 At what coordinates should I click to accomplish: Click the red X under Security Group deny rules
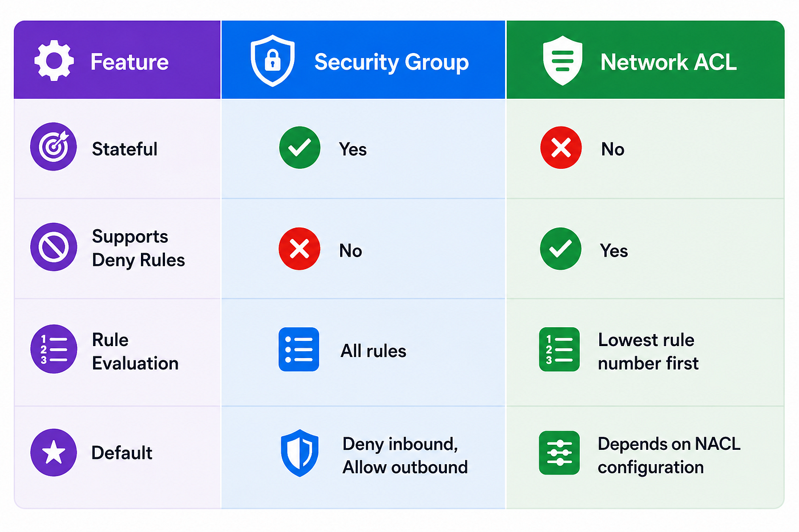pos(300,249)
